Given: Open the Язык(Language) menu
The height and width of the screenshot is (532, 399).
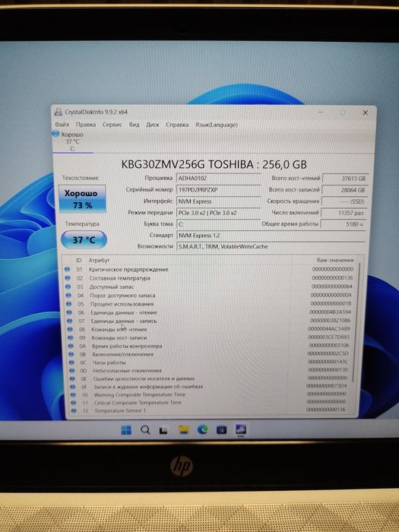Looking at the screenshot, I should point(216,125).
